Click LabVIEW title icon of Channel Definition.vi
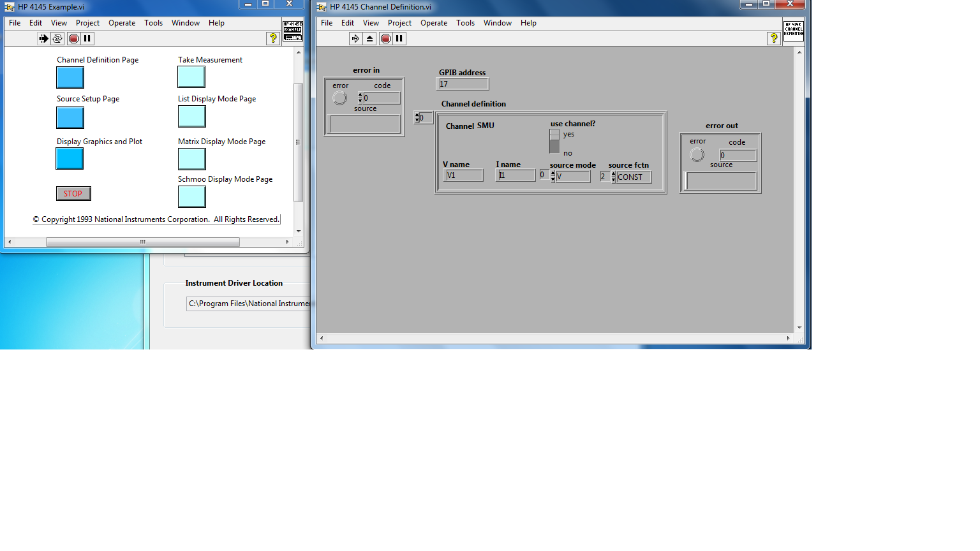The height and width of the screenshot is (551, 980). click(322, 7)
